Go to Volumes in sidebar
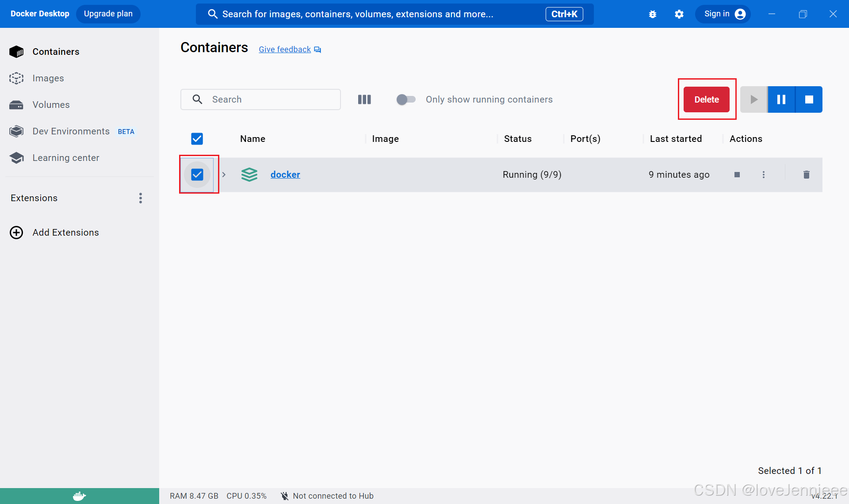 point(51,105)
